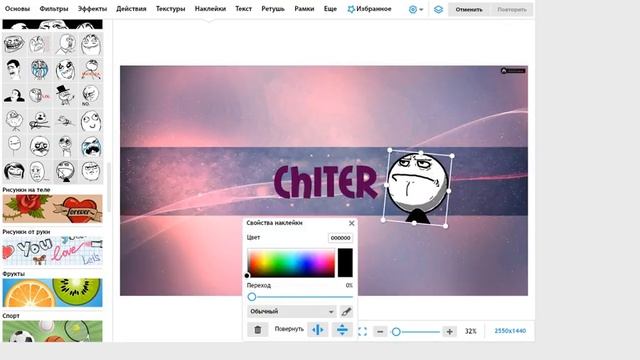Click the 2550x1440 image size link
Screen dimensions: 640x360
tap(510, 331)
